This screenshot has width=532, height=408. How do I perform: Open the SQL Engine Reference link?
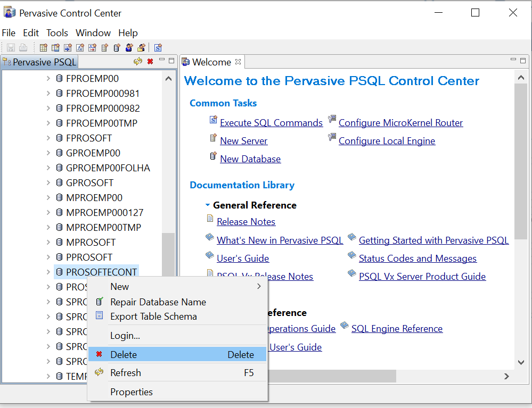click(397, 329)
